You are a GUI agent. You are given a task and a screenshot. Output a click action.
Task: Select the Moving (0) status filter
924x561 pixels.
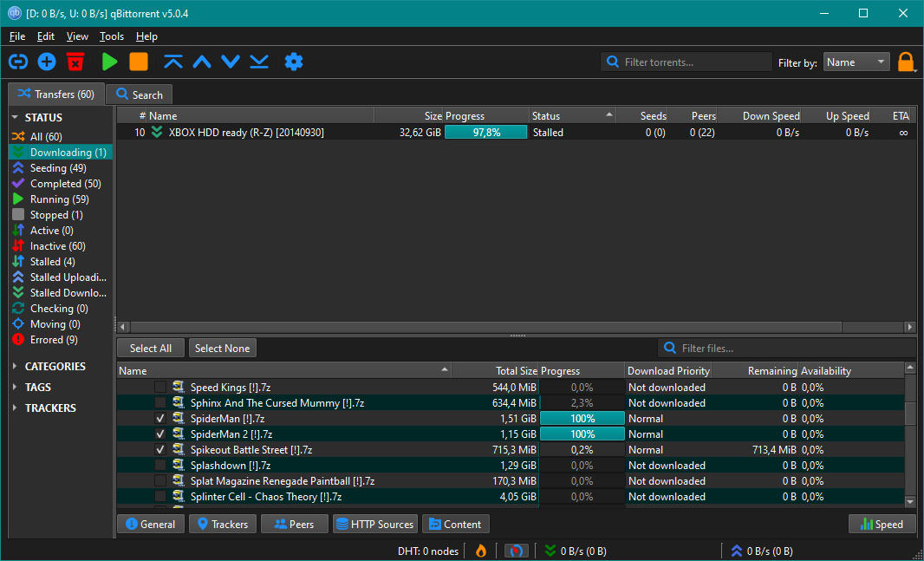(x=61, y=324)
